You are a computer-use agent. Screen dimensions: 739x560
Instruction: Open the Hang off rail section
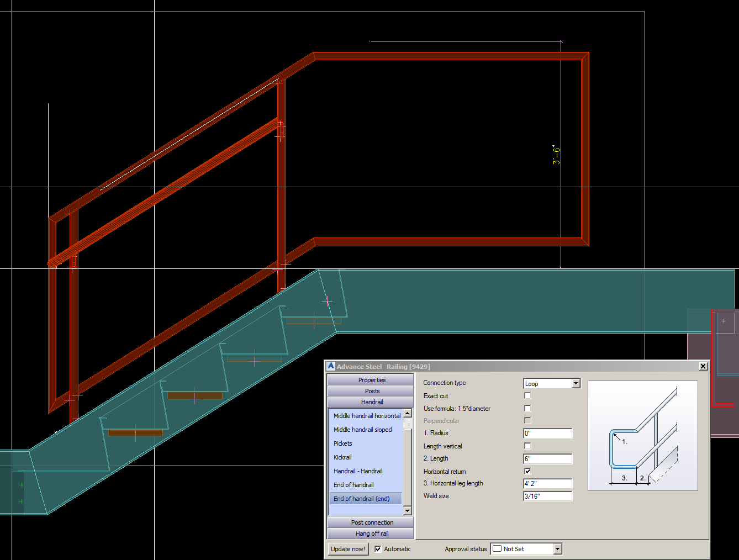[371, 533]
